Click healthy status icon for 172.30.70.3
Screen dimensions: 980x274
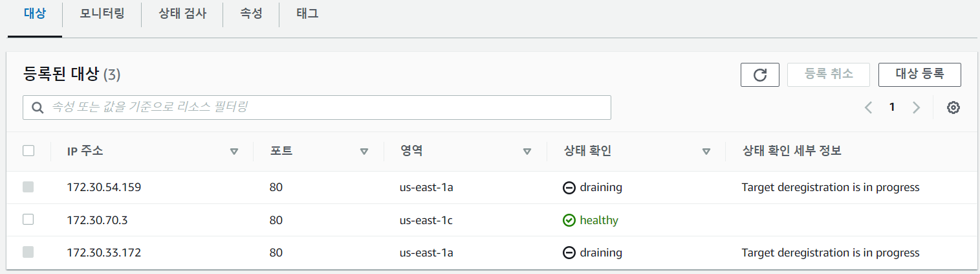569,220
